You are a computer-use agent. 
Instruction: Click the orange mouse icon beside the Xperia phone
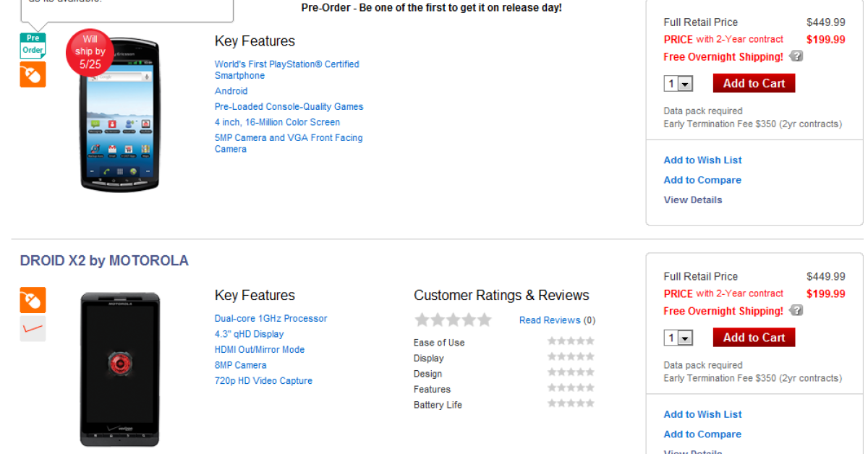33,74
